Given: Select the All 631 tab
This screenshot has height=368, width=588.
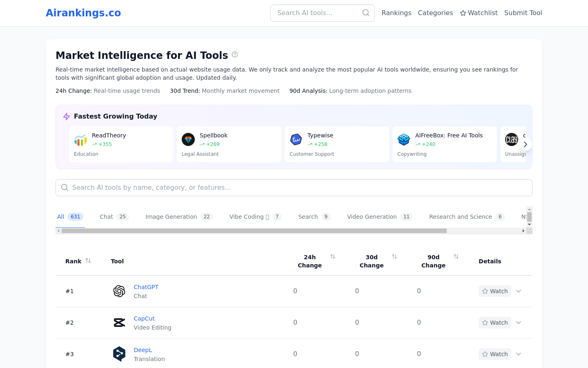Looking at the screenshot, I should pyautogui.click(x=70, y=217).
